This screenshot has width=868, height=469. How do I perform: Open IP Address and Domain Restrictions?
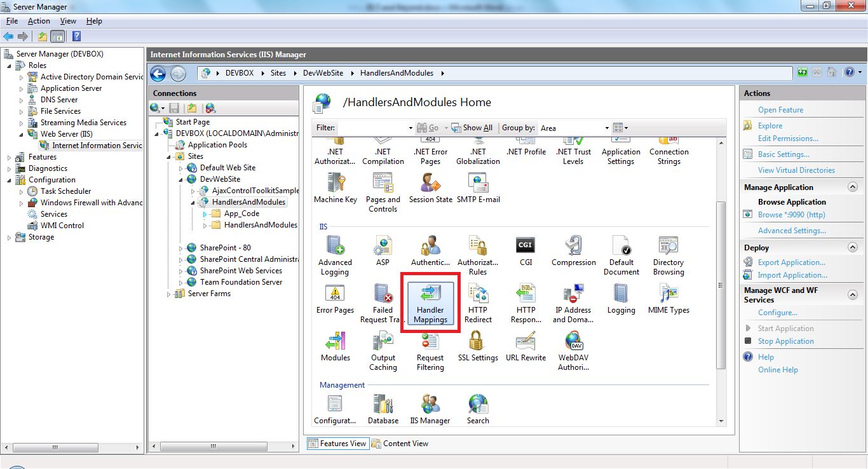pyautogui.click(x=573, y=303)
